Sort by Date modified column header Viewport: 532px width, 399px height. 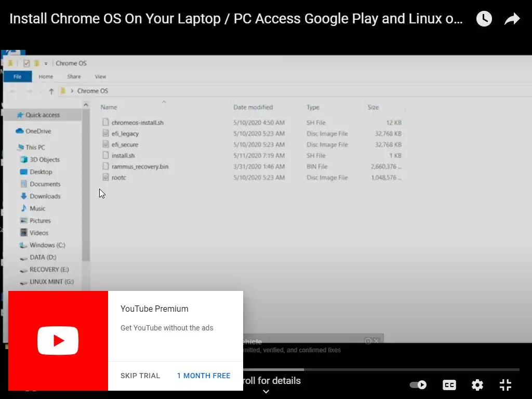coord(253,107)
